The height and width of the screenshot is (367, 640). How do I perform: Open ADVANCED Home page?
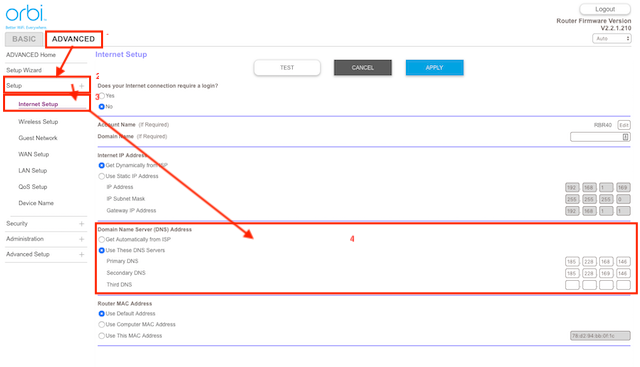click(x=31, y=55)
